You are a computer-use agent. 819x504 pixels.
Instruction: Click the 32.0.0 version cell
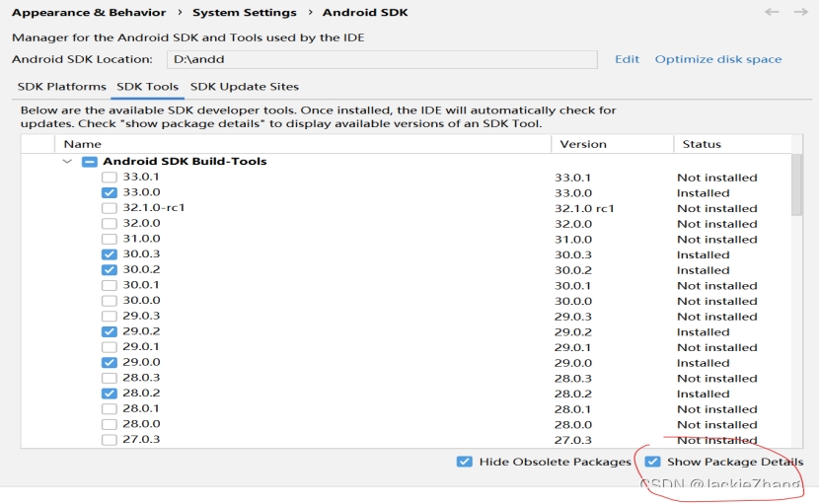point(573,224)
